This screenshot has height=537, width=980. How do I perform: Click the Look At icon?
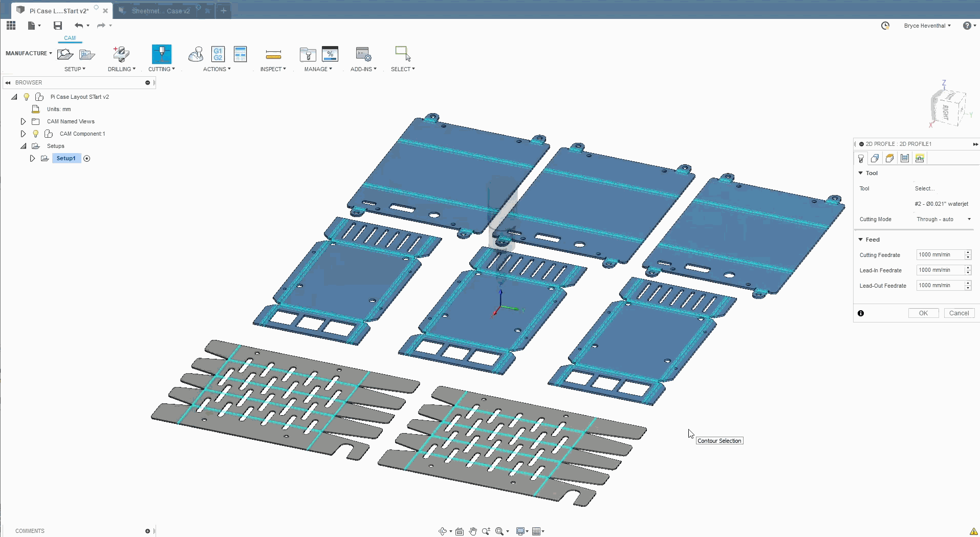tap(460, 531)
